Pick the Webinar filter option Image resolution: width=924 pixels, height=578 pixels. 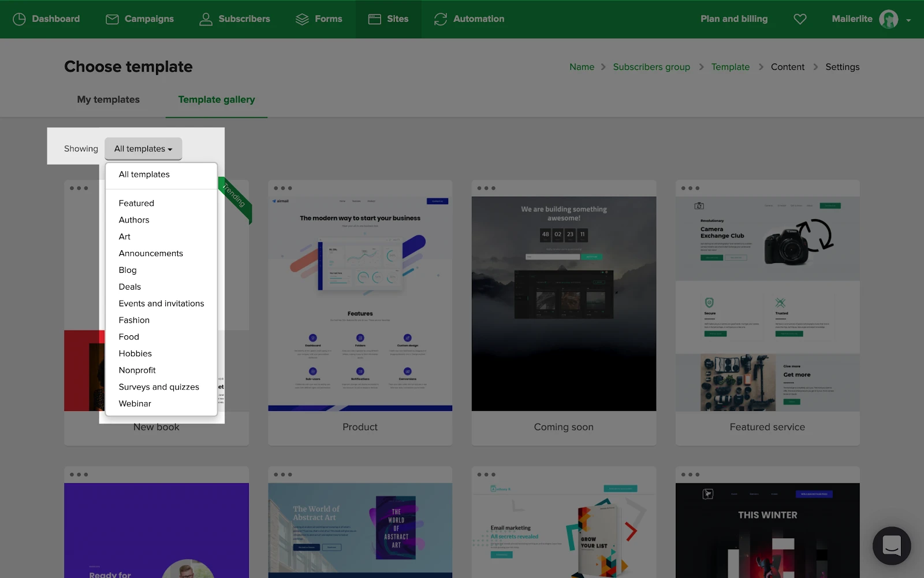pos(135,403)
